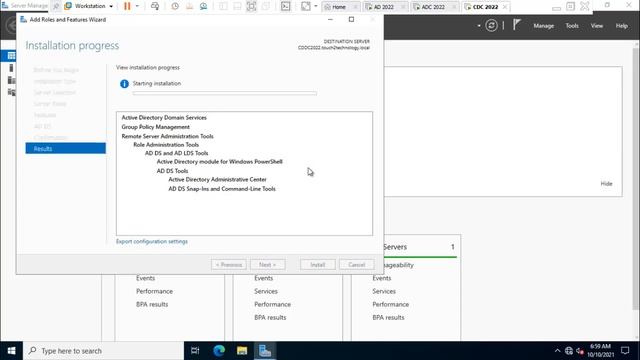Click the Windows Start button
The width and height of the screenshot is (640, 360).
coord(11,351)
